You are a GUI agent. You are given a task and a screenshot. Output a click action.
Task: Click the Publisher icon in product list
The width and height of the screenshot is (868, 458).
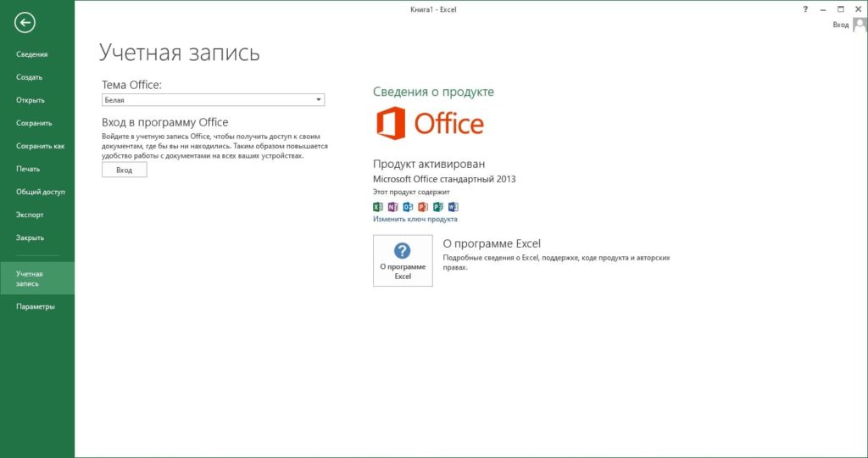(x=437, y=207)
